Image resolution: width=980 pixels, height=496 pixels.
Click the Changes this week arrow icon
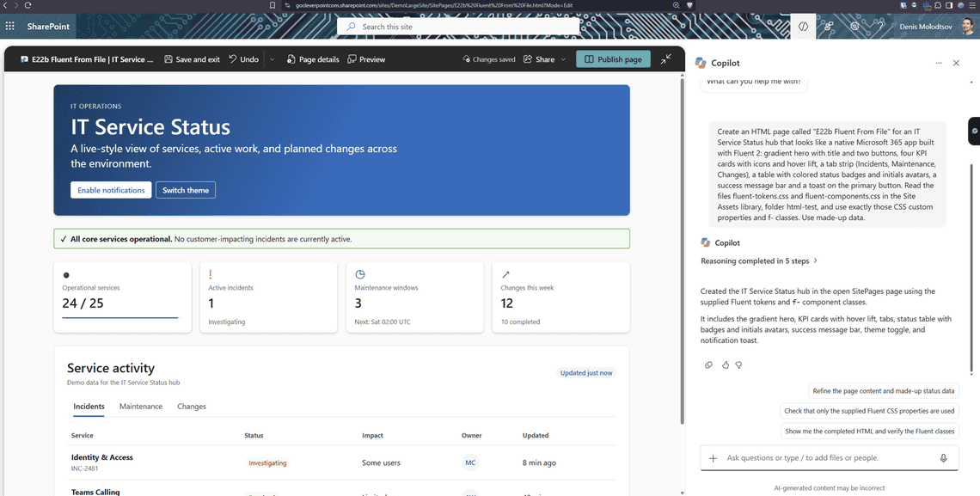click(x=505, y=274)
